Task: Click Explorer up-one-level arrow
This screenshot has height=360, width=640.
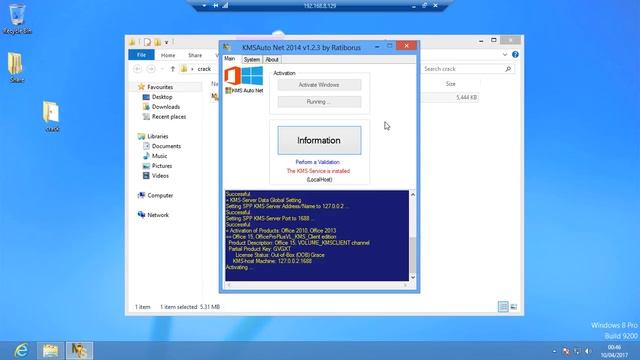Action: click(x=173, y=69)
